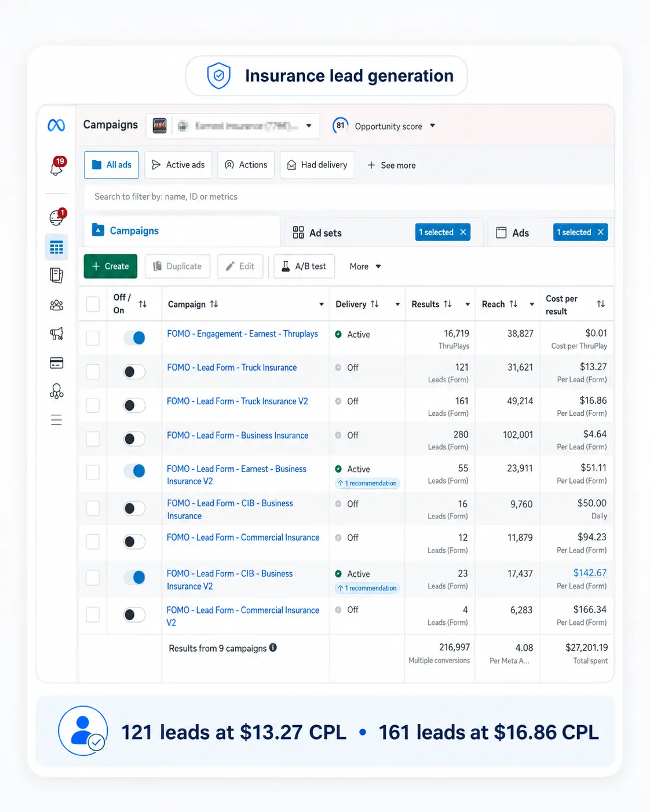Sort by Results column arrows
This screenshot has height=812, width=650.
[x=447, y=304]
